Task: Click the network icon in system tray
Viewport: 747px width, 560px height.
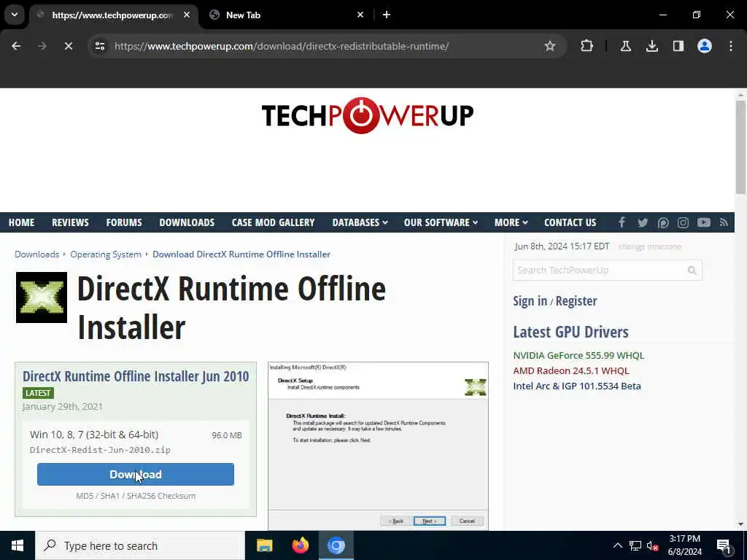Action: pos(635,545)
